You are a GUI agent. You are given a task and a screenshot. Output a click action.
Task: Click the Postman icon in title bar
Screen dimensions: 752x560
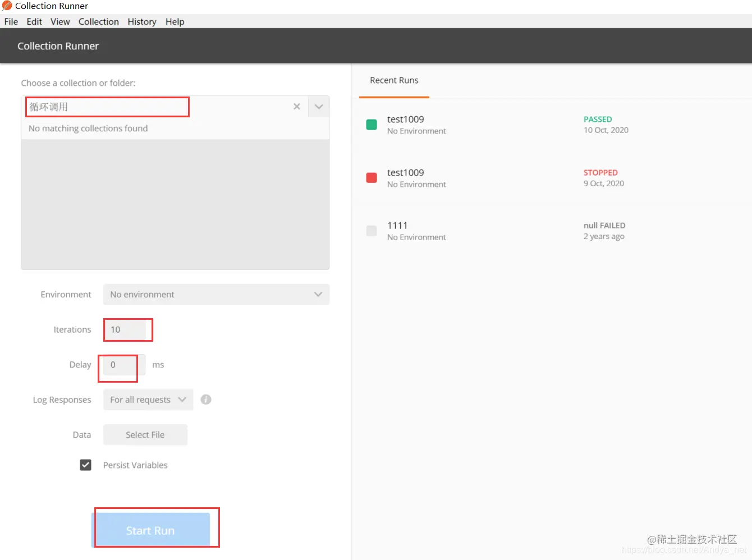click(7, 6)
